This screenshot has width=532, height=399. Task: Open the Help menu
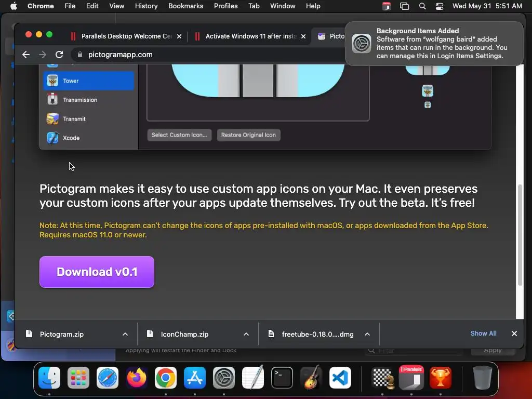[313, 6]
